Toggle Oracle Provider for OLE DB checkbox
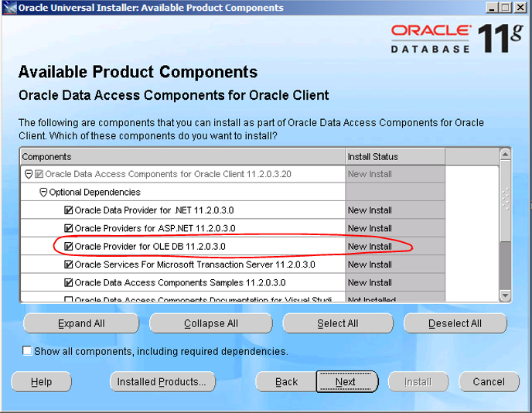The image size is (532, 413). pyautogui.click(x=69, y=247)
